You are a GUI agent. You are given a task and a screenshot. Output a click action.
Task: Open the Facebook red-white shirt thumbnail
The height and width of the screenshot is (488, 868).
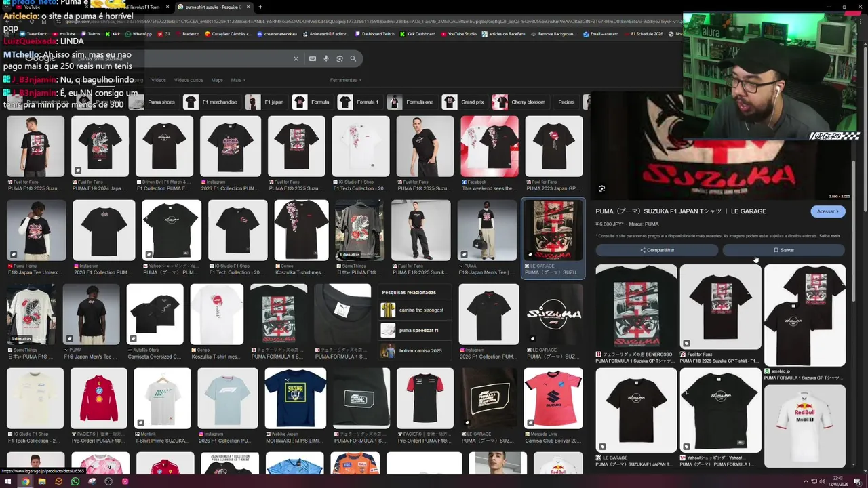(x=490, y=146)
